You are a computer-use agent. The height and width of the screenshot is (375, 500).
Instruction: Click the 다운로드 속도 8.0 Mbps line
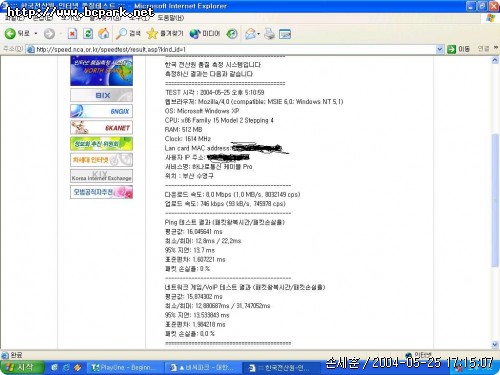click(x=232, y=194)
